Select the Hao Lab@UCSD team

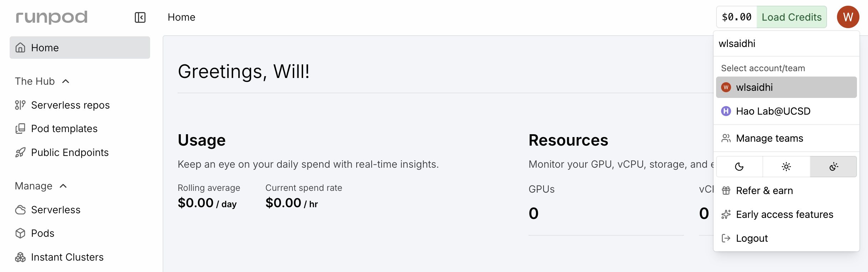[x=773, y=111]
